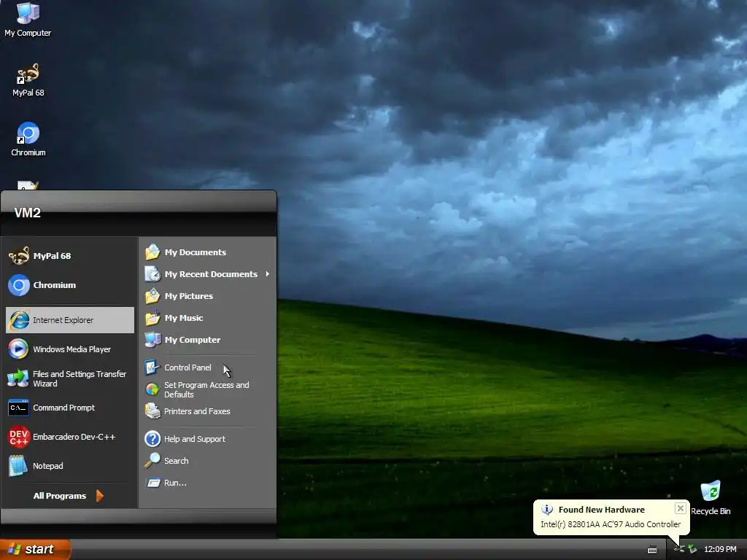Click the start button on the taskbar
Screen dimensions: 747x560
pyautogui.click(x=35, y=549)
